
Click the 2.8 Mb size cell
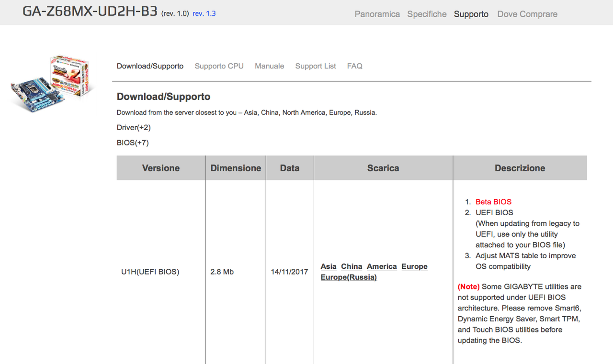tap(222, 272)
